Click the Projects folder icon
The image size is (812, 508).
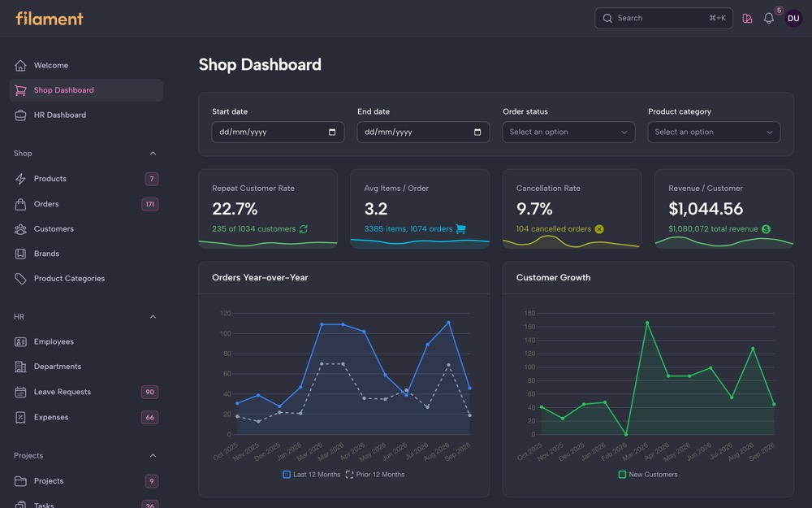click(20, 481)
